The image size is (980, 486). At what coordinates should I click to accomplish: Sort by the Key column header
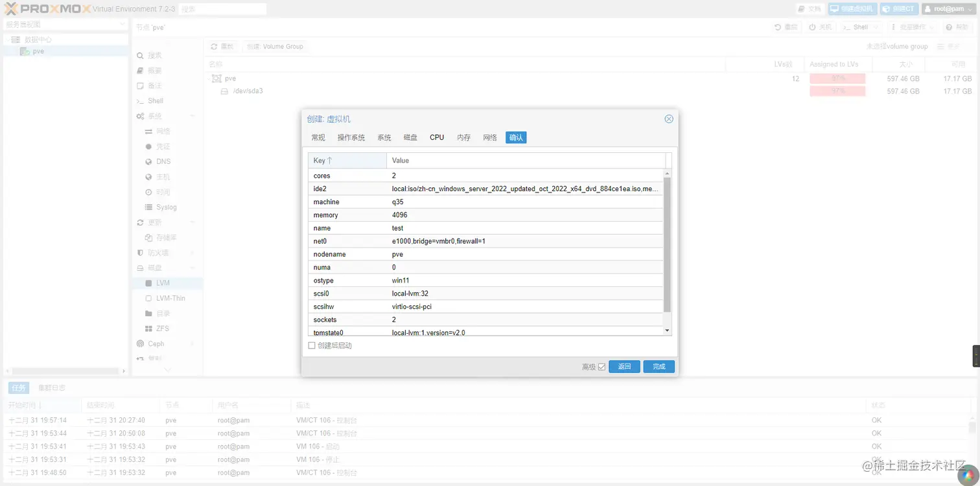click(347, 161)
